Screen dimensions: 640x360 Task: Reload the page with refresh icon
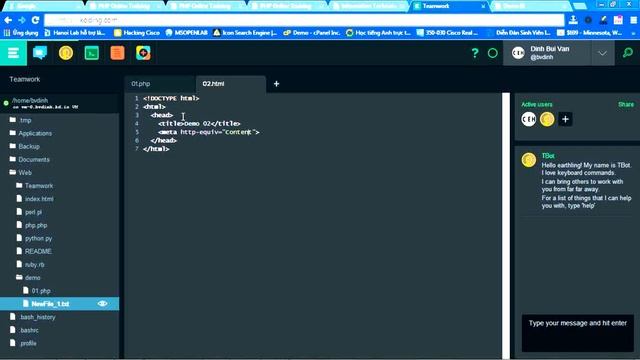[x=36, y=20]
